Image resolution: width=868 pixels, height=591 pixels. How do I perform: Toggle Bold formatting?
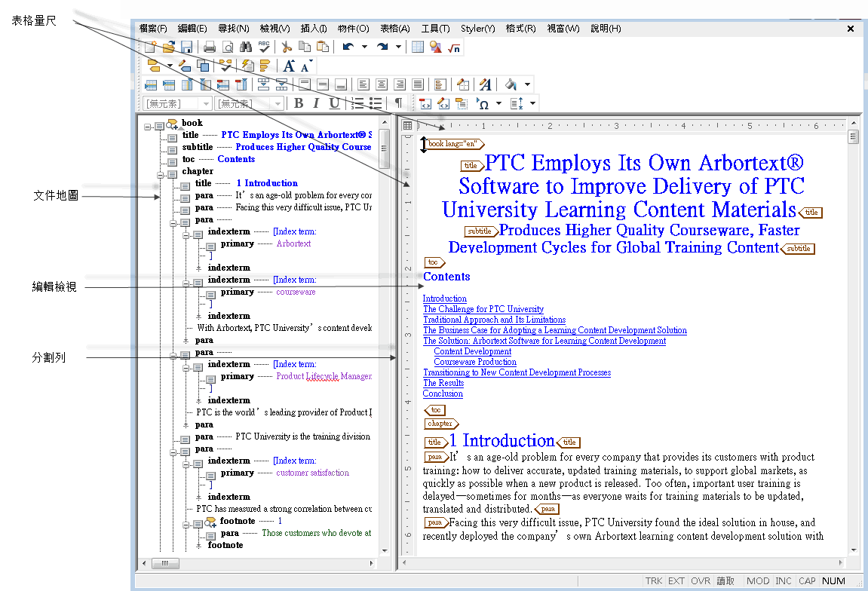(299, 103)
